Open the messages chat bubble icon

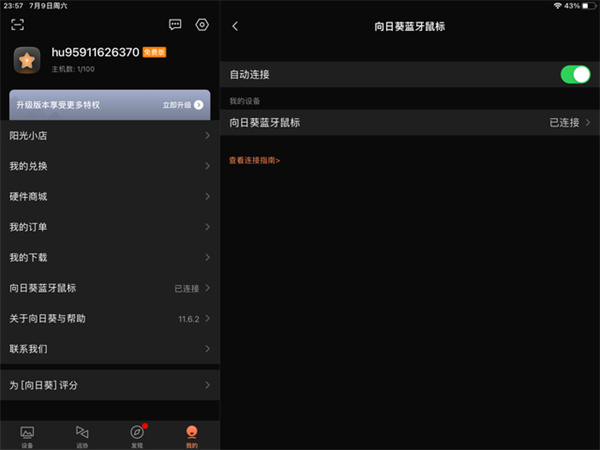click(175, 24)
